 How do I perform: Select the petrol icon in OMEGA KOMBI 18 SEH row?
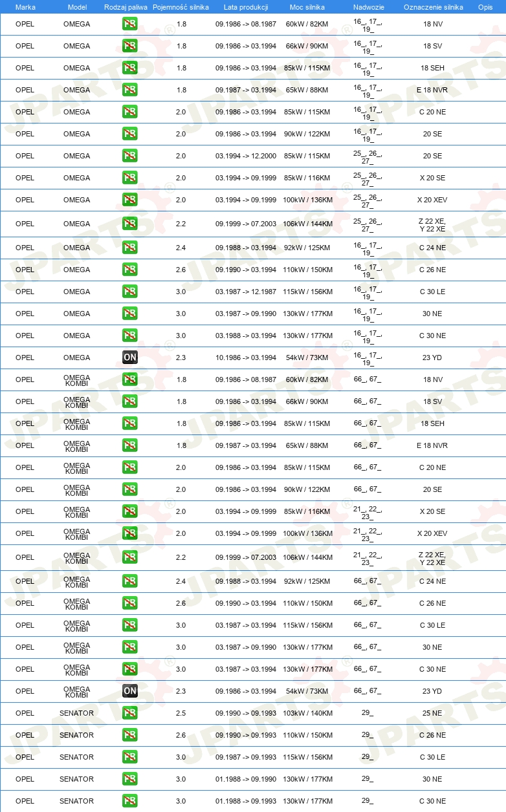[130, 423]
